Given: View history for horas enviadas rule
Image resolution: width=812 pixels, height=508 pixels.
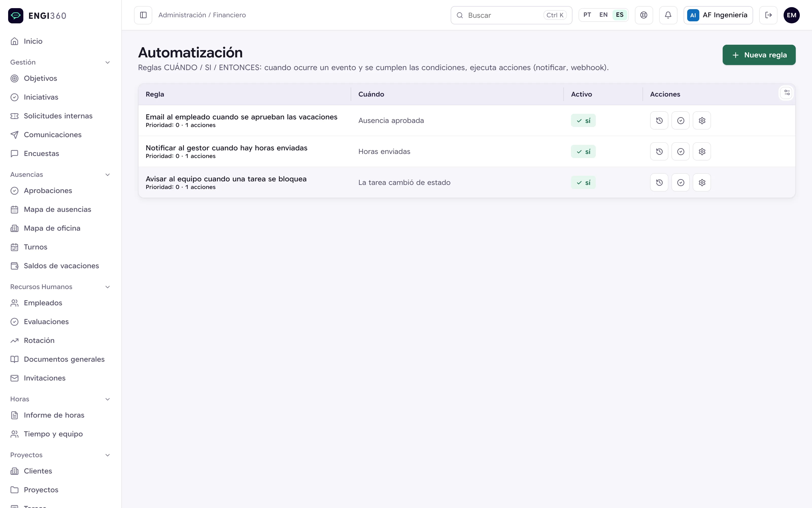Looking at the screenshot, I should [659, 152].
